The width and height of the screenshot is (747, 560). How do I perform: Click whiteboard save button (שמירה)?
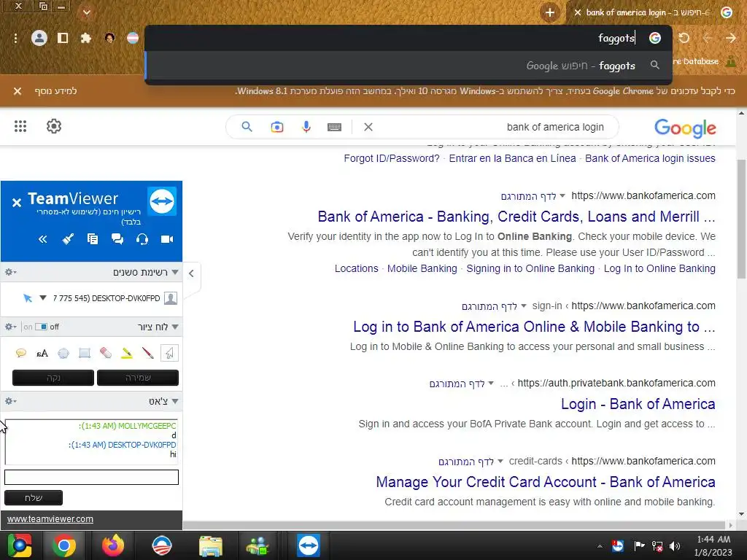(x=138, y=378)
